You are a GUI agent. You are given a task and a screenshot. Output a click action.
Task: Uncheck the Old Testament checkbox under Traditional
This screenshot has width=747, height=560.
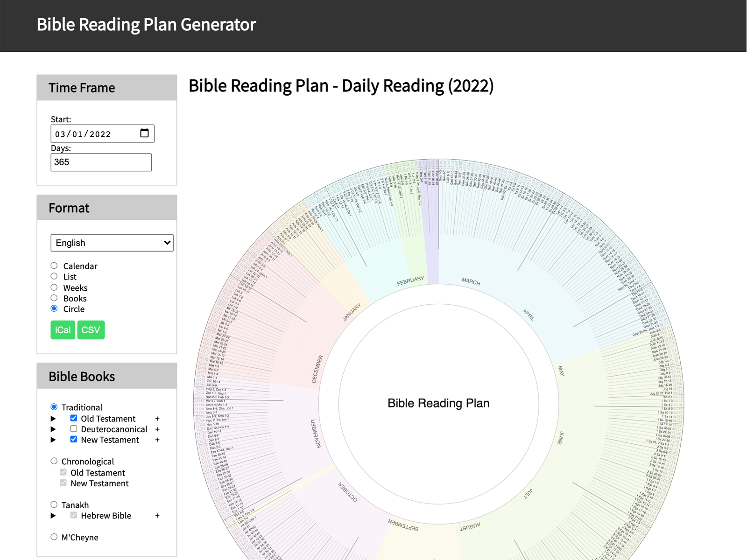[74, 418]
